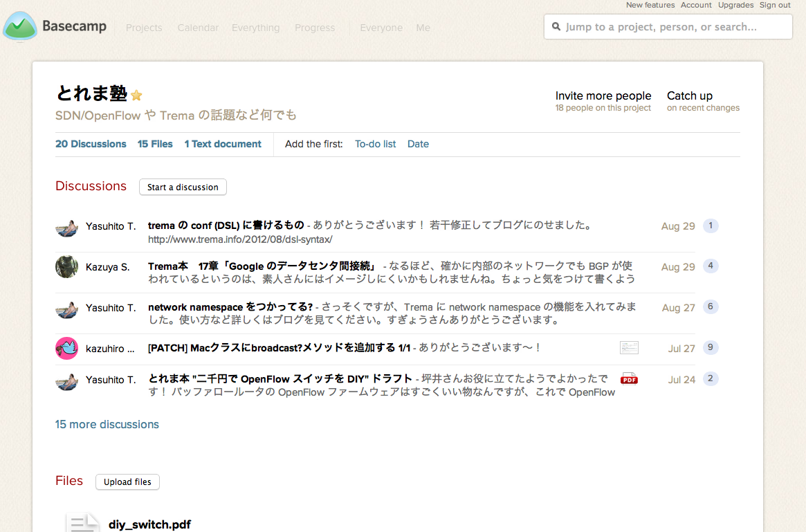Open Trema本 17章 Google discussion

pos(262,266)
